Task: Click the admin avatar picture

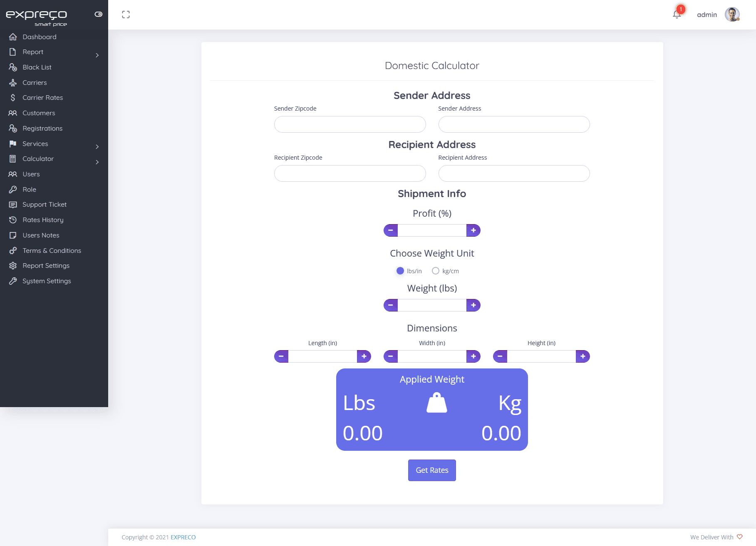Action: [x=732, y=15]
